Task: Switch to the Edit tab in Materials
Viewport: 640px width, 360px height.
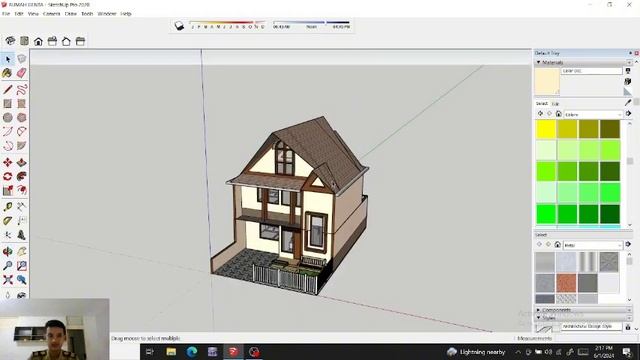Action: point(555,104)
